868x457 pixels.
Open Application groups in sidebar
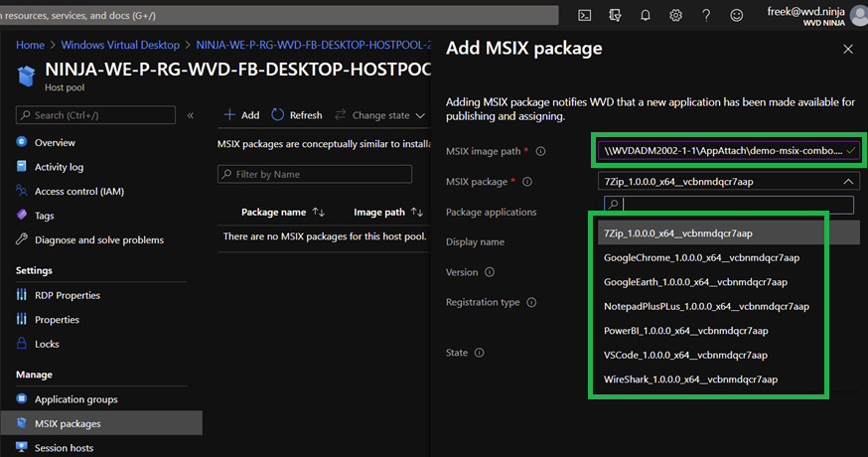[76, 399]
